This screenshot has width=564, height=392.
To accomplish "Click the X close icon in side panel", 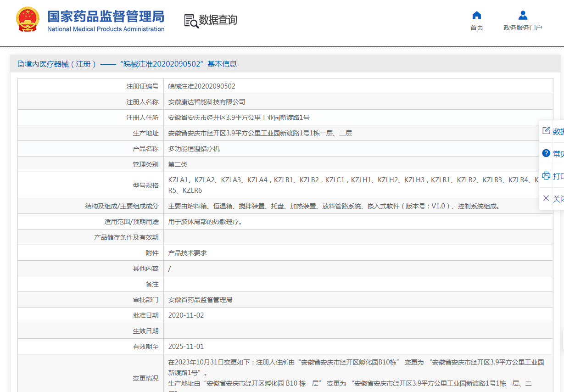I will 546,198.
